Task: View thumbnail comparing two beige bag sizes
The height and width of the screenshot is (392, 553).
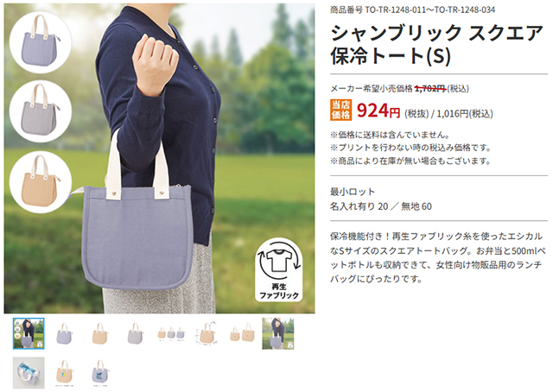Action: [242, 333]
